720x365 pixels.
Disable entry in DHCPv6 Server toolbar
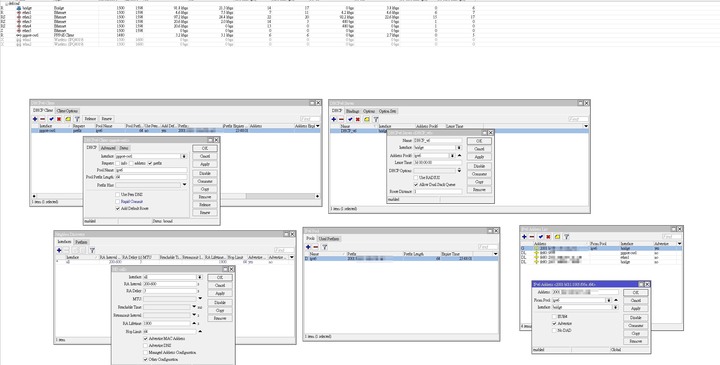[x=358, y=119]
